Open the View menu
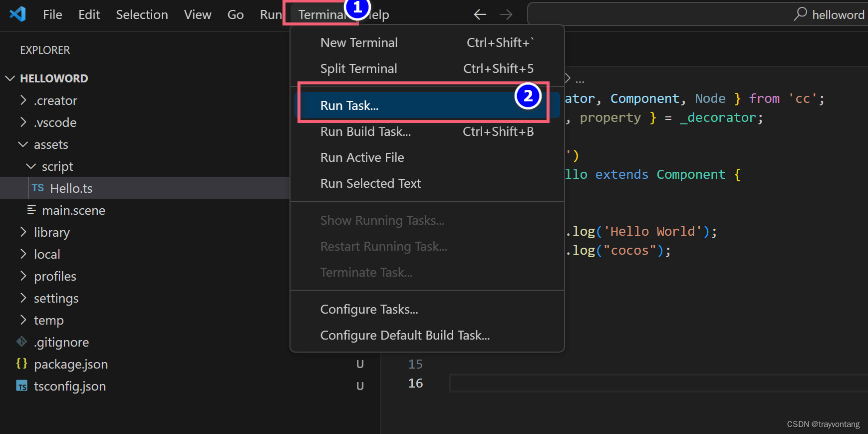 pos(198,14)
